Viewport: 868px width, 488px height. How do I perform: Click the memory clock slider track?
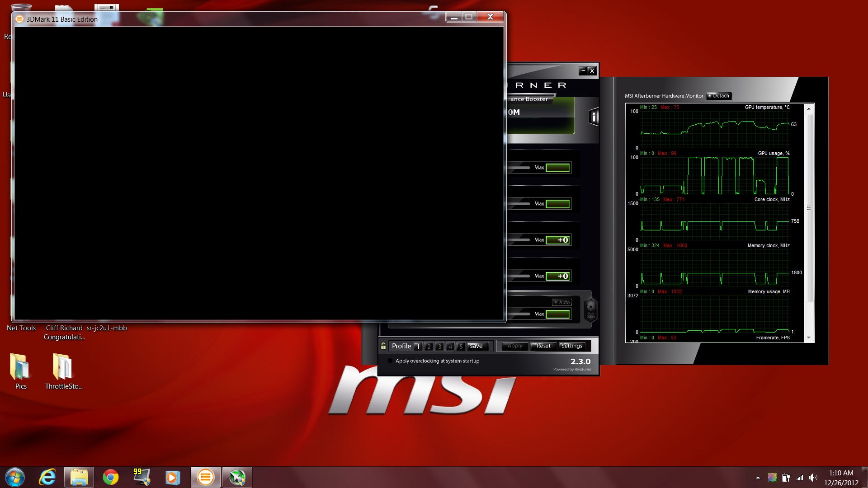tap(519, 276)
